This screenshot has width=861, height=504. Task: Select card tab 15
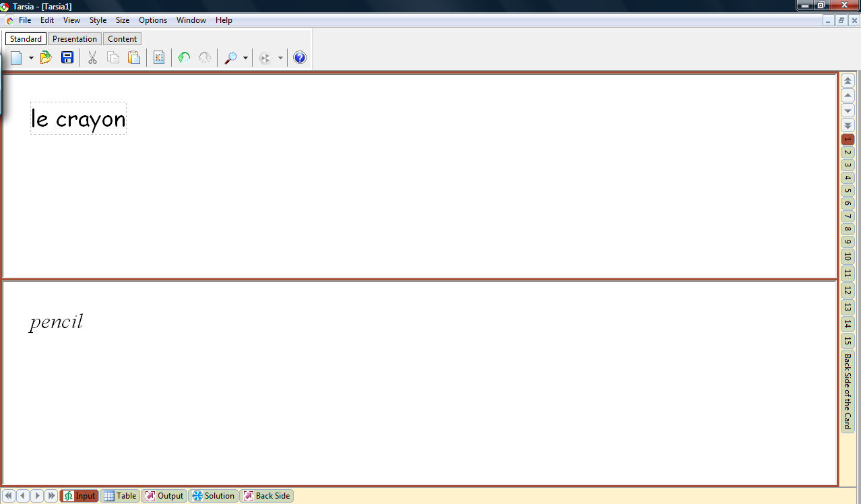pos(848,341)
